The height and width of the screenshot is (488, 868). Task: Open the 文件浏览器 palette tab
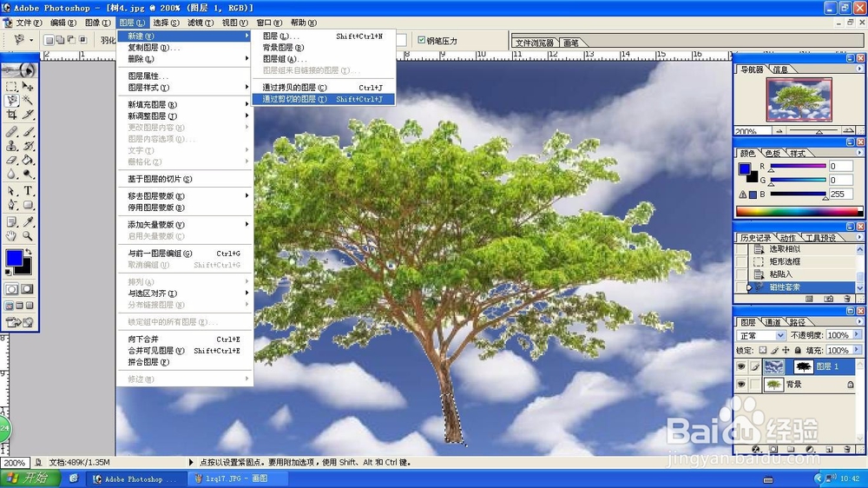(x=534, y=43)
